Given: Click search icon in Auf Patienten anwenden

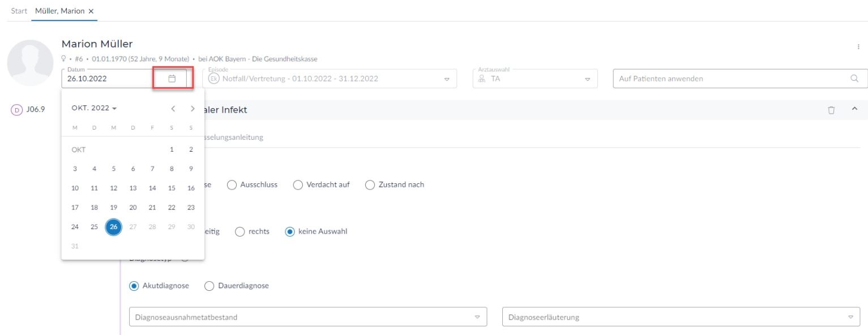Looking at the screenshot, I should click(x=854, y=79).
